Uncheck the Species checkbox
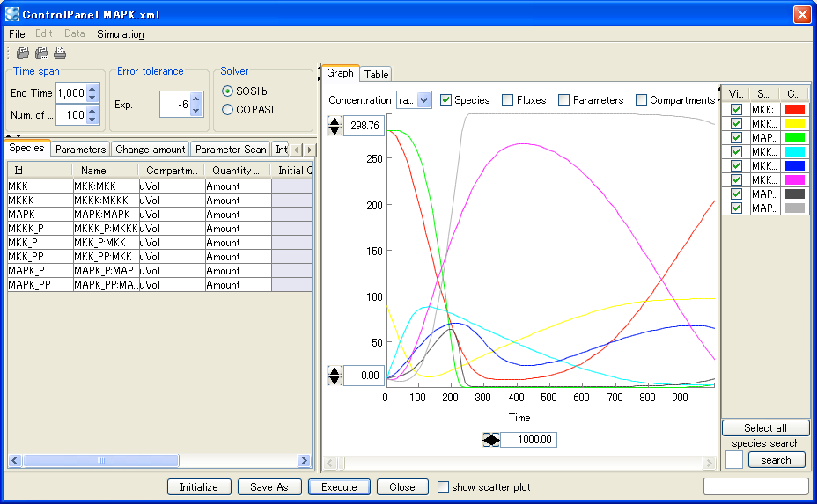 [x=445, y=100]
